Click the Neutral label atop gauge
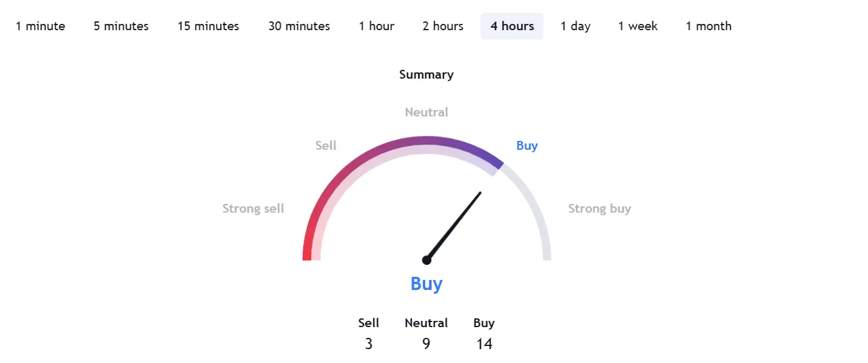Screen dimensions: 868x363 (426, 112)
